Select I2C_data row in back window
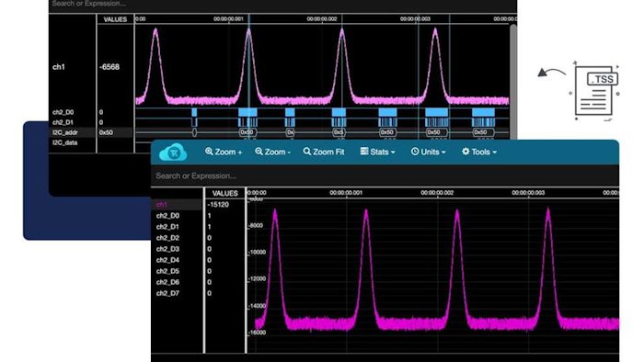644x362 pixels. [65, 142]
